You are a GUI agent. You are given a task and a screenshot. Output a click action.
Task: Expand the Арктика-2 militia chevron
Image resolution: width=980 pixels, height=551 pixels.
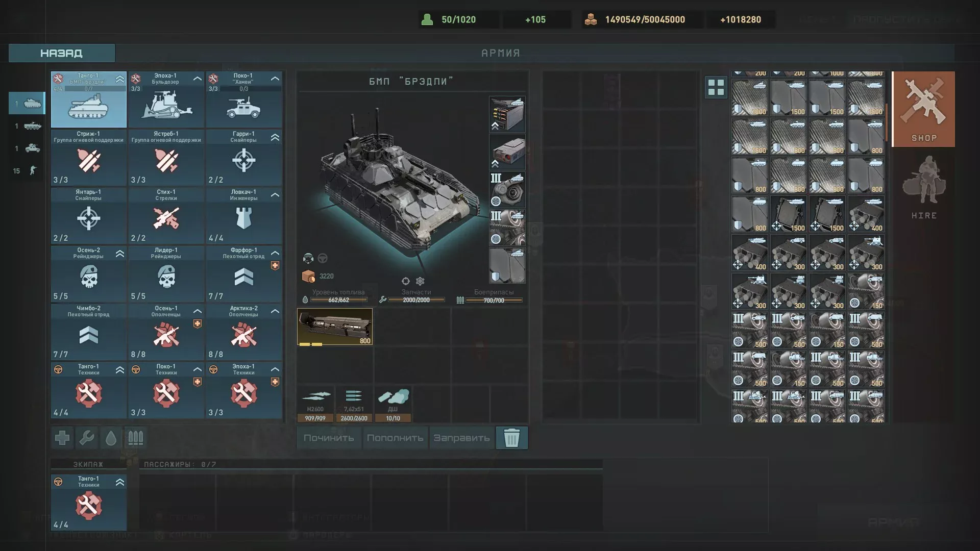coord(275,311)
